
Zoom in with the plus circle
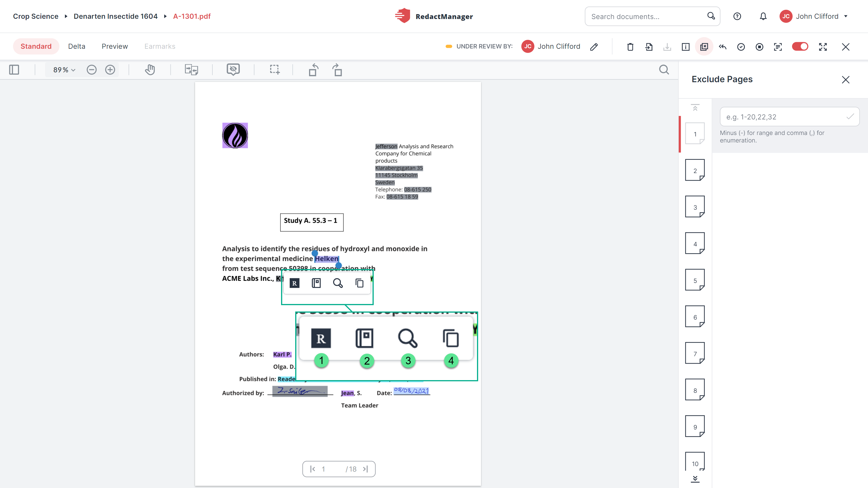point(110,70)
